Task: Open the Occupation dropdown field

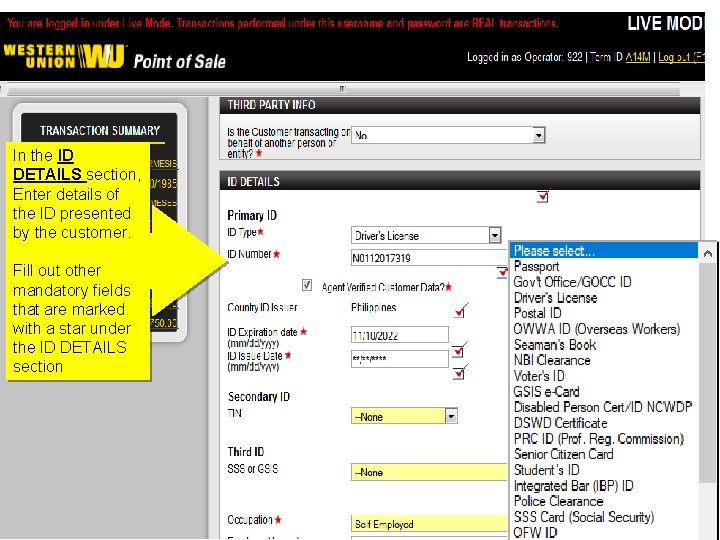Action: coord(429,524)
